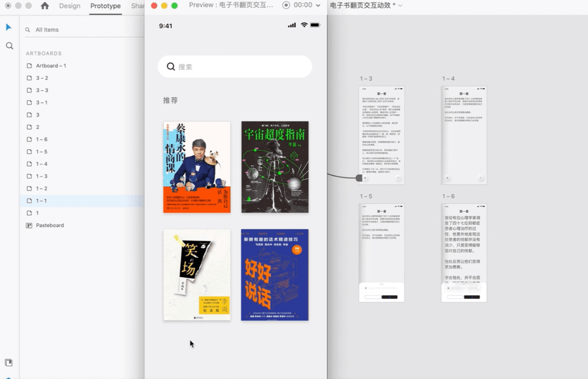The image size is (588, 379).
Task: Click search icon beside All Items
Action: click(x=28, y=30)
